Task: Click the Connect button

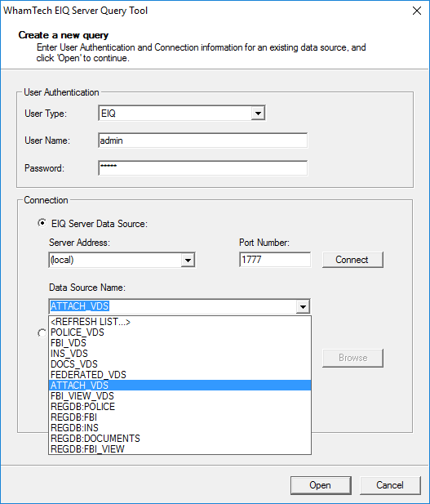Action: click(352, 260)
